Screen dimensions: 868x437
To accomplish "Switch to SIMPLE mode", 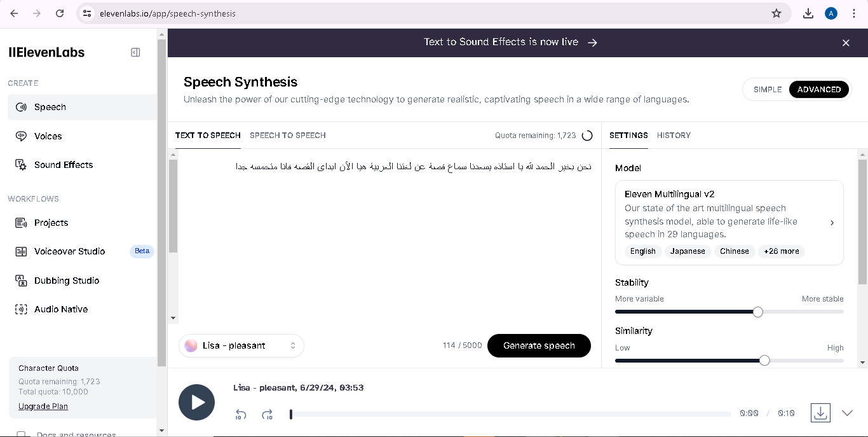I will coord(768,90).
